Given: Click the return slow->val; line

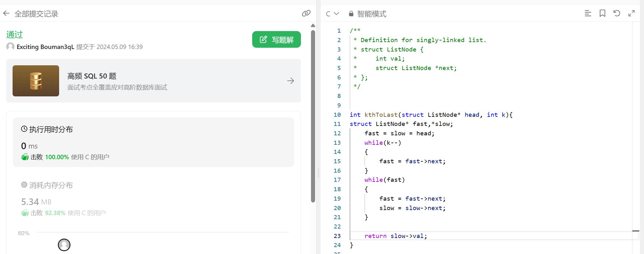Looking at the screenshot, I should pyautogui.click(x=396, y=236).
